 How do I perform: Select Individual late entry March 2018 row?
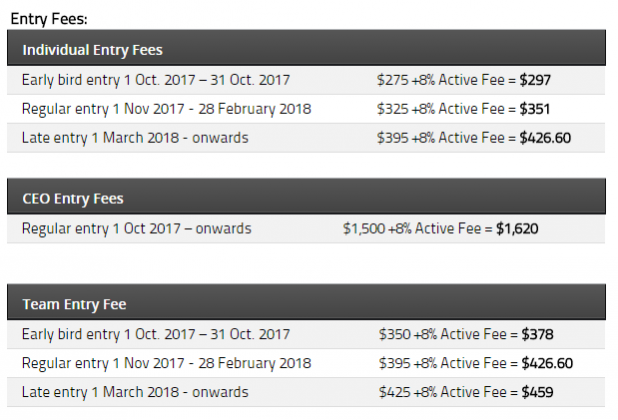coord(306,138)
